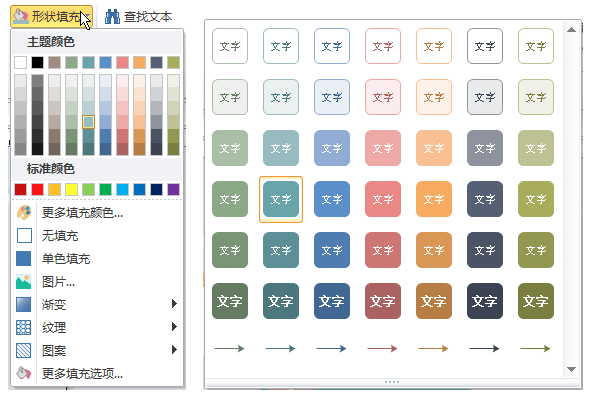Viewport: 600px width, 400px height.
Task: Pick the light blue standard color swatch
Action: (x=122, y=189)
